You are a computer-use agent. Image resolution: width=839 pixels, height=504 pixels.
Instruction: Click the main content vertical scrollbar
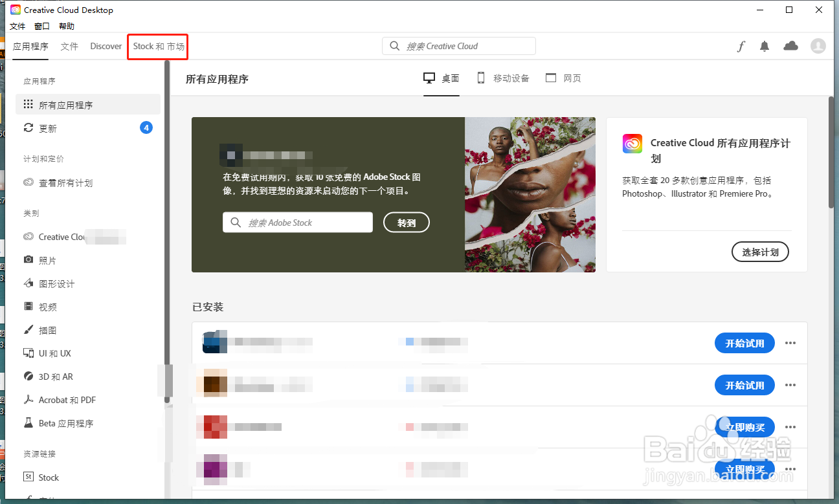click(x=831, y=152)
